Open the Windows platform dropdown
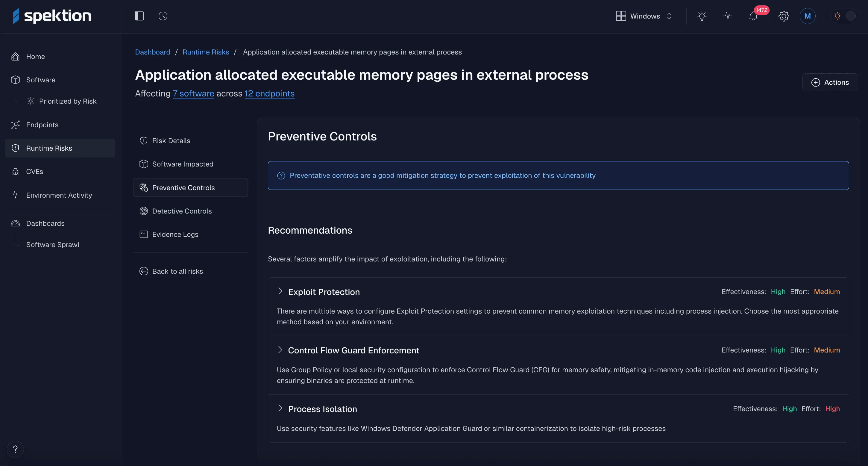The image size is (868, 466). click(x=644, y=16)
